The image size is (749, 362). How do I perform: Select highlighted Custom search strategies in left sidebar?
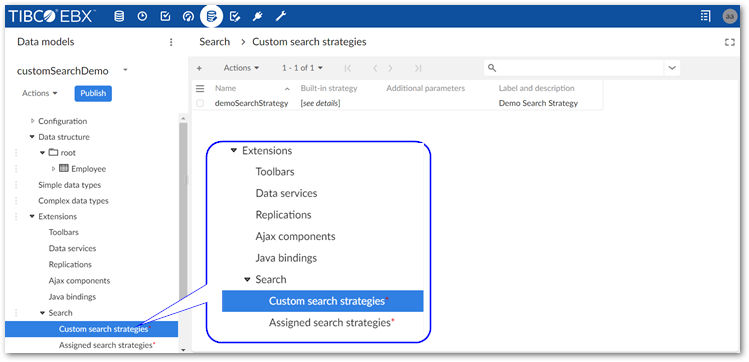91,329
